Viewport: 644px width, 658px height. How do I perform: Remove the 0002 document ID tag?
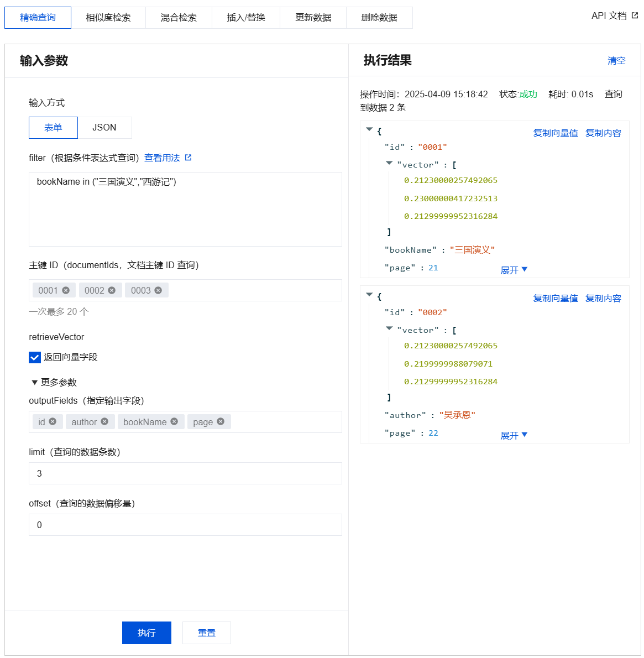(x=112, y=290)
